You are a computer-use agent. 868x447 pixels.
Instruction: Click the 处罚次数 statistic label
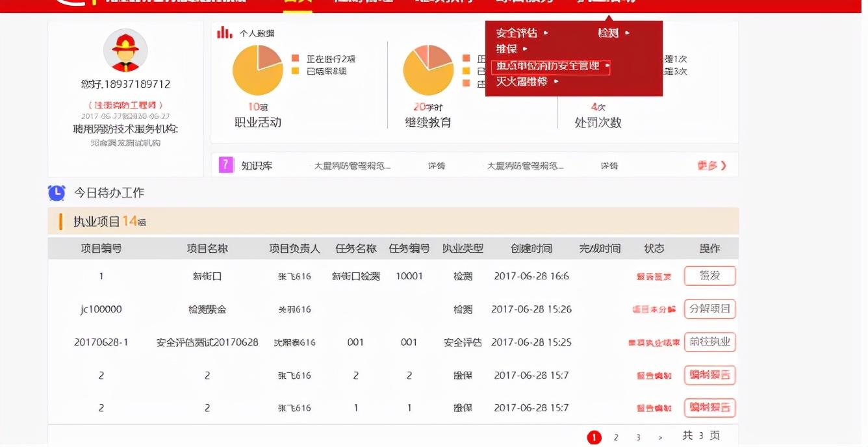pos(598,122)
